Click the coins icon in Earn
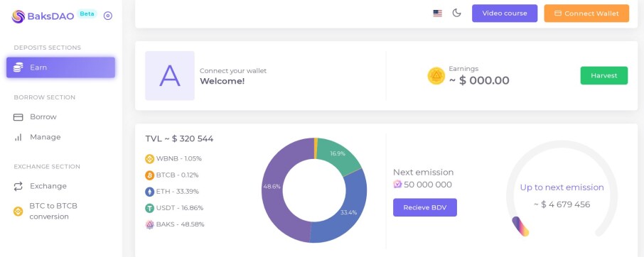Image resolution: width=644 pixels, height=257 pixels. 18,67
